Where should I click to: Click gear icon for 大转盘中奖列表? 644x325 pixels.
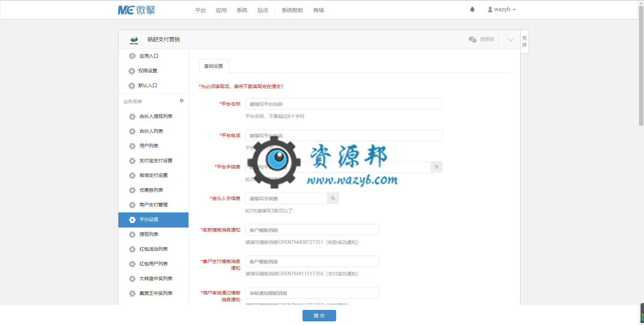pyautogui.click(x=132, y=278)
